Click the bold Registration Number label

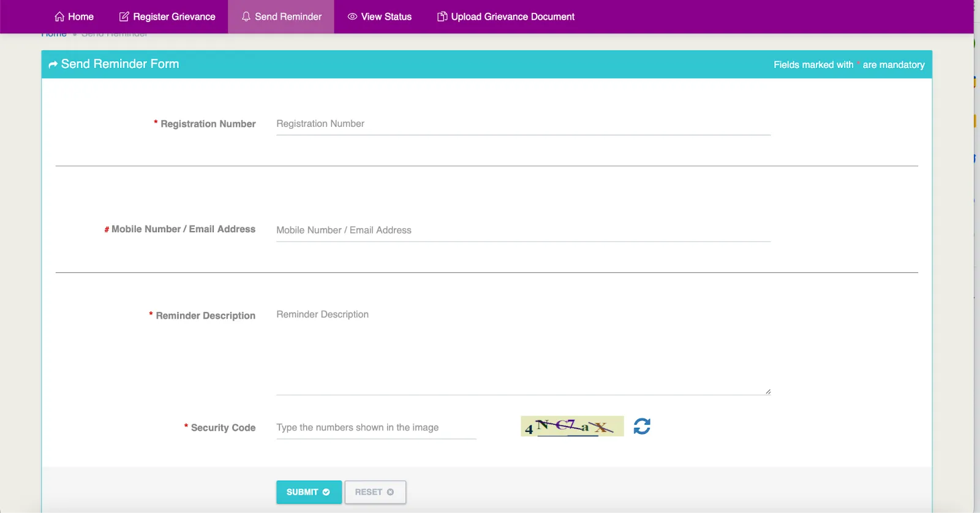point(208,124)
